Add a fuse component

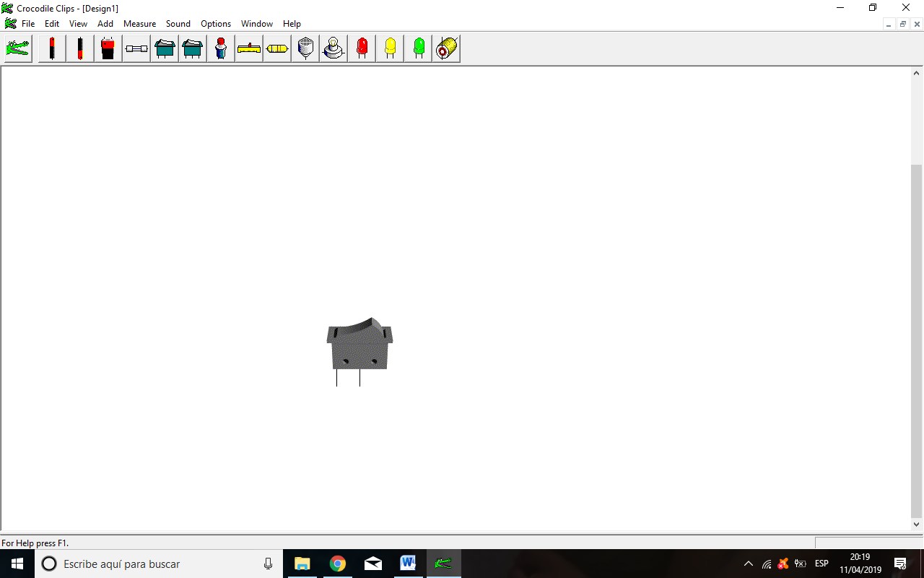136,48
